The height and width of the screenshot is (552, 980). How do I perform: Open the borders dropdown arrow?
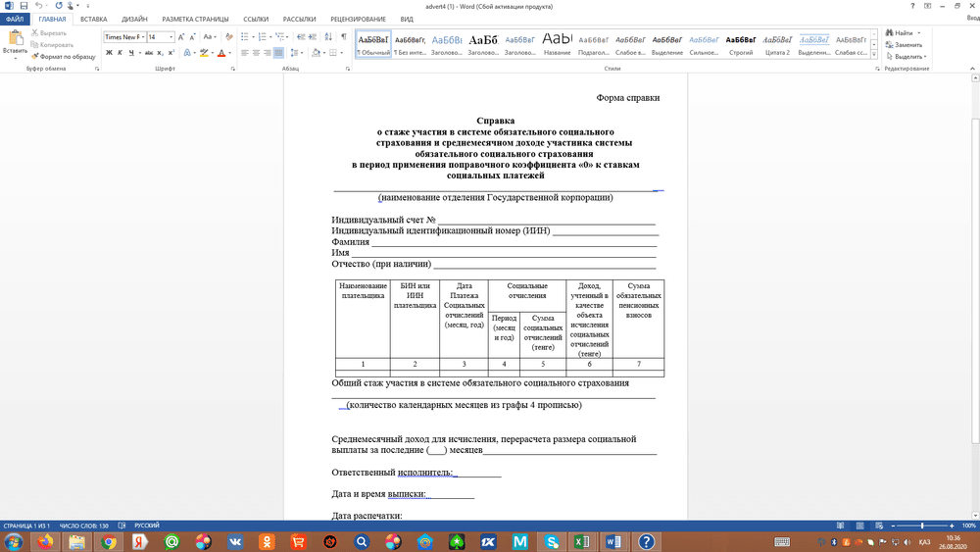(341, 53)
